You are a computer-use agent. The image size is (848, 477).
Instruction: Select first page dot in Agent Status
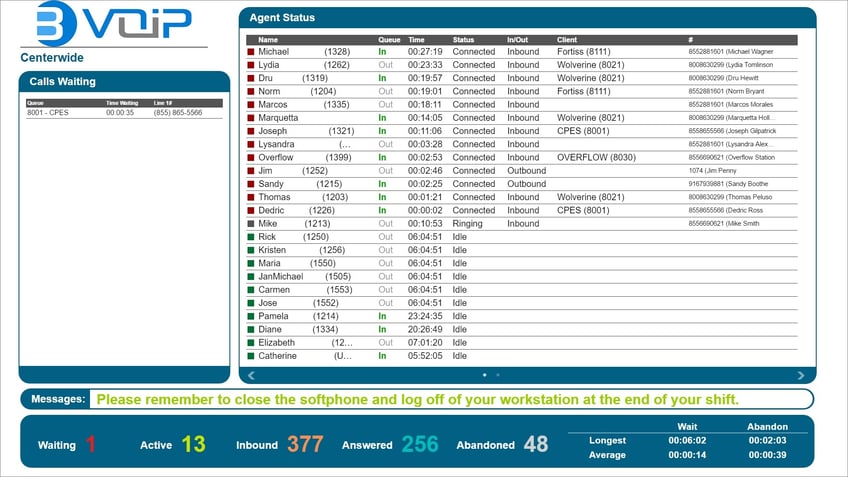tap(485, 375)
